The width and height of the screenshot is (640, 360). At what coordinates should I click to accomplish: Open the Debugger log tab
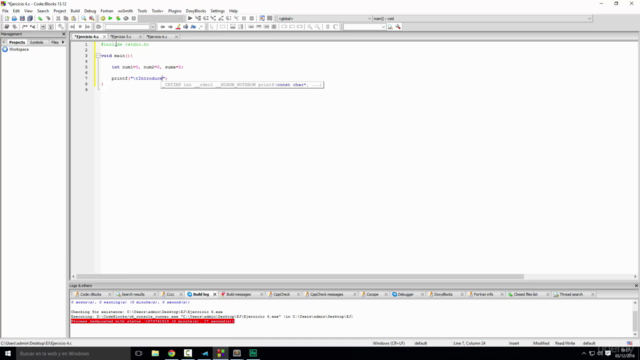pos(405,294)
